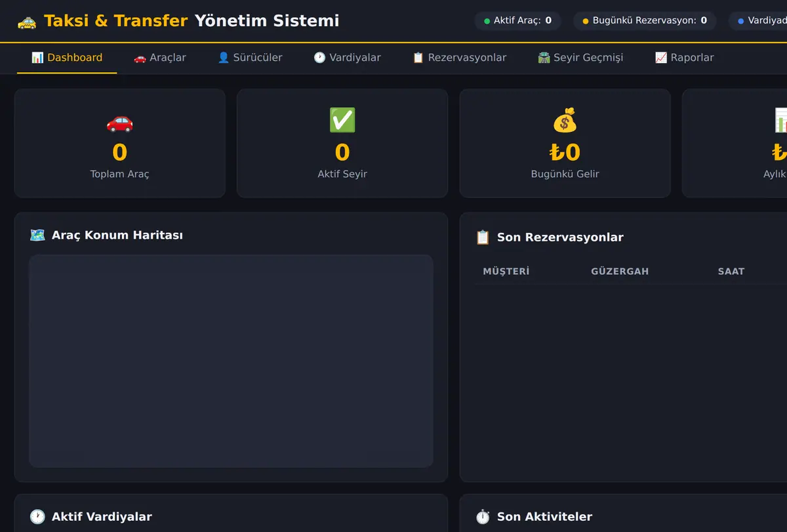
Task: Click the yellow dot beside Bugünkü Rezervasyon
Action: pyautogui.click(x=586, y=21)
